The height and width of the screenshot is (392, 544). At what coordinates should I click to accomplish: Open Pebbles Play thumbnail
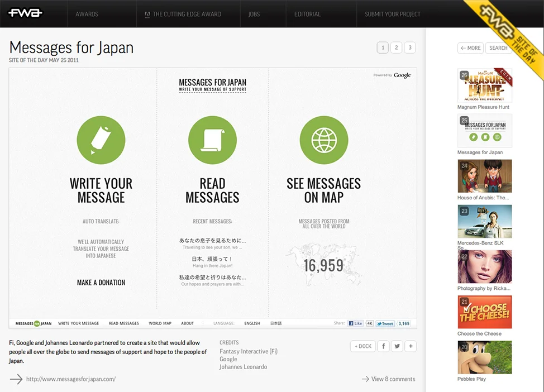485,357
